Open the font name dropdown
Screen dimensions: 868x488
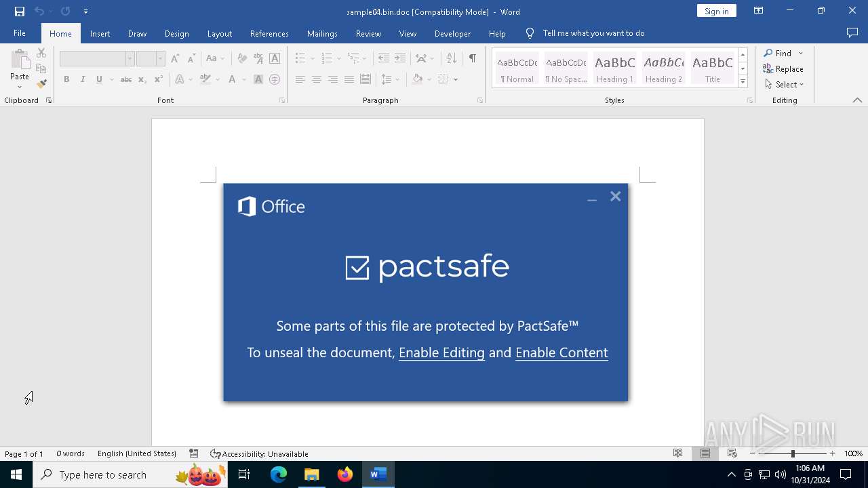[130, 59]
